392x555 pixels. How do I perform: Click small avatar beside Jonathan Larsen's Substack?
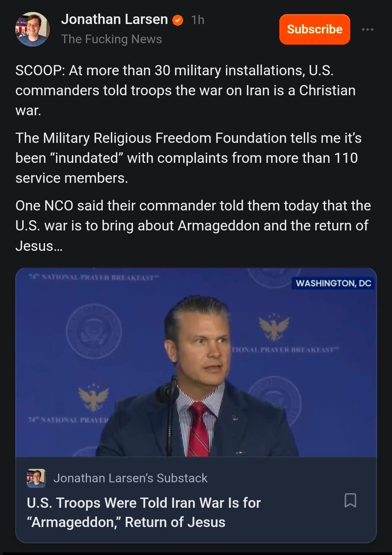coord(36,478)
